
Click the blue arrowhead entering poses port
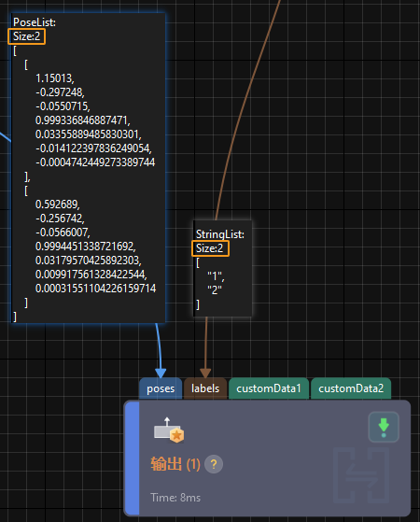(x=161, y=373)
